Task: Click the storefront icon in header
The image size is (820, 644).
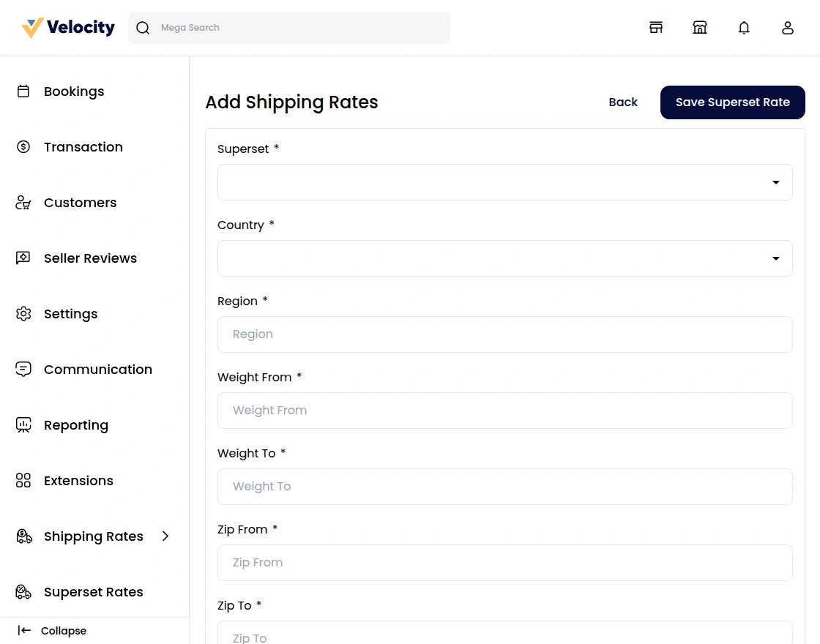Action: click(x=656, y=28)
